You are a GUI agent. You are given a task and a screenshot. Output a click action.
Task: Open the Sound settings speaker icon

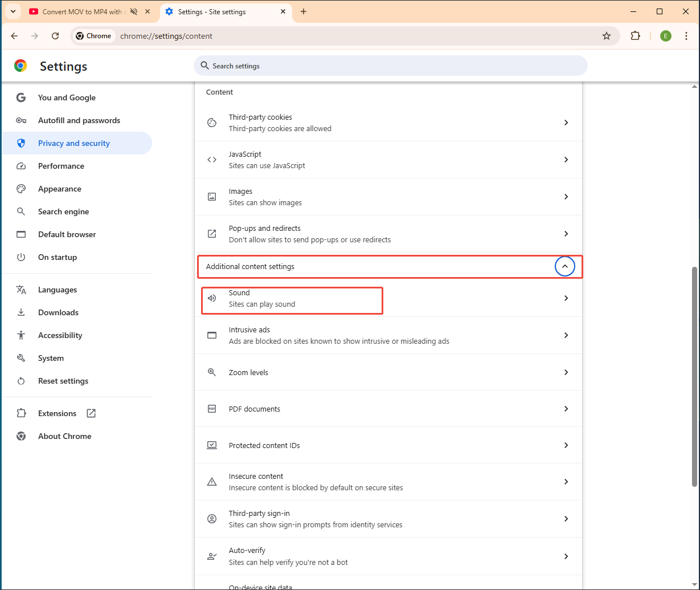[212, 298]
